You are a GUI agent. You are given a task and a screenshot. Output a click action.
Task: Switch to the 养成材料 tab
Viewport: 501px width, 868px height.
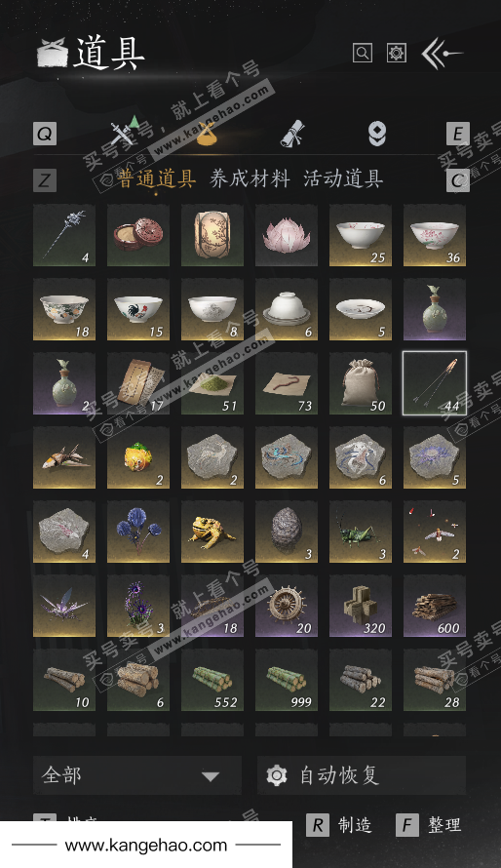[250, 178]
